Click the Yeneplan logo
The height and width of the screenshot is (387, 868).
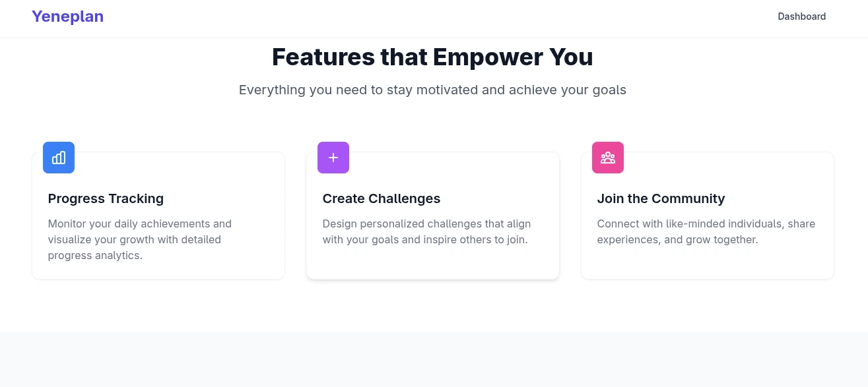(67, 16)
